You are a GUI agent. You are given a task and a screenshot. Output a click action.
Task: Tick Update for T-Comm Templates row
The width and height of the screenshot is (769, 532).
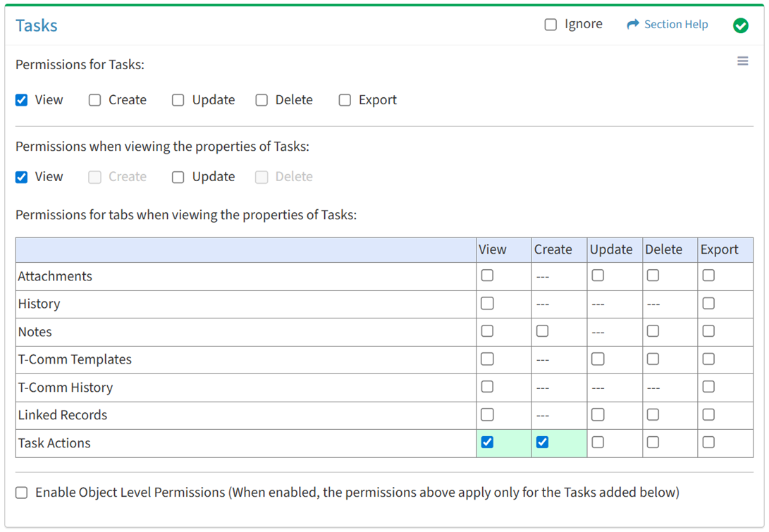coord(598,359)
